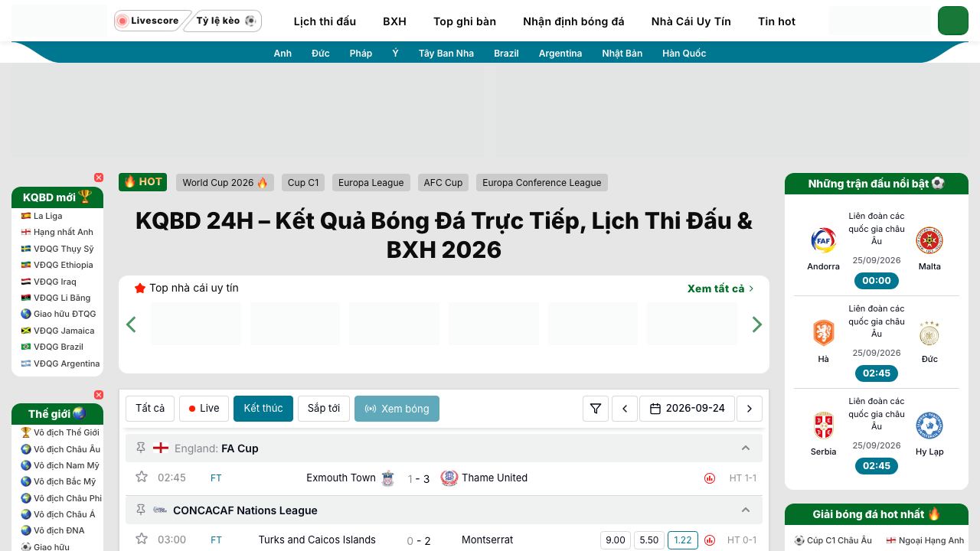Open Top ghi bàn menu

(x=465, y=21)
